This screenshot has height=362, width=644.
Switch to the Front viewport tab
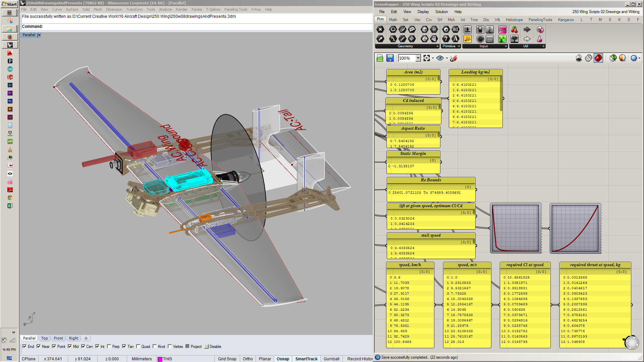(58, 338)
